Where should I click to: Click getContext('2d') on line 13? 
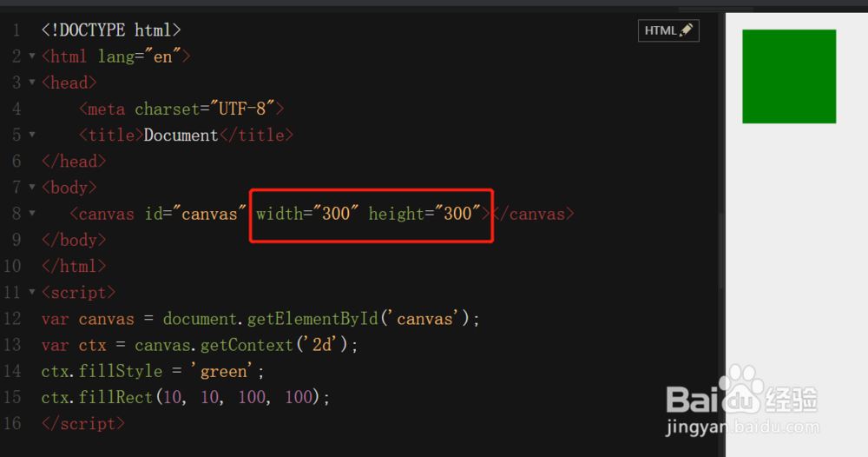[274, 345]
